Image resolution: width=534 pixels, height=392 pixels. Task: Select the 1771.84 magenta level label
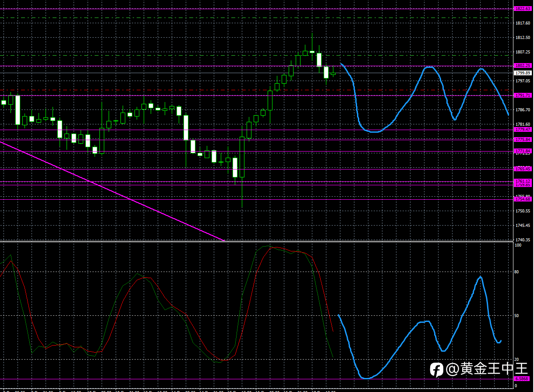pos(523,151)
